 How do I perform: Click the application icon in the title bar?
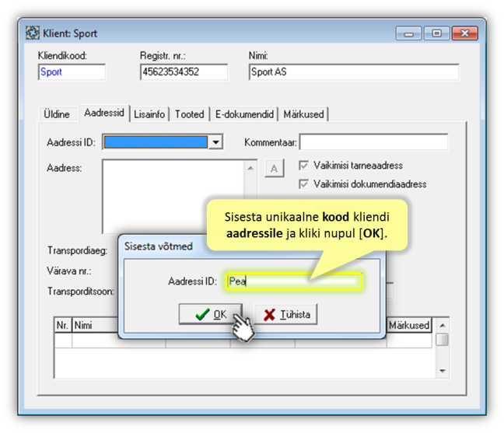(x=33, y=33)
